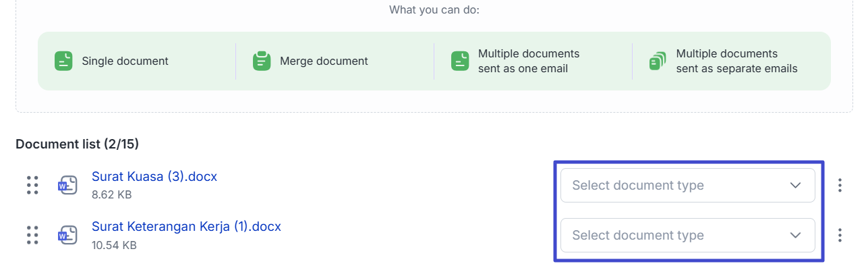Click the drag handle for Surat Kuasa (3).docx
The width and height of the screenshot is (868, 270).
click(32, 185)
